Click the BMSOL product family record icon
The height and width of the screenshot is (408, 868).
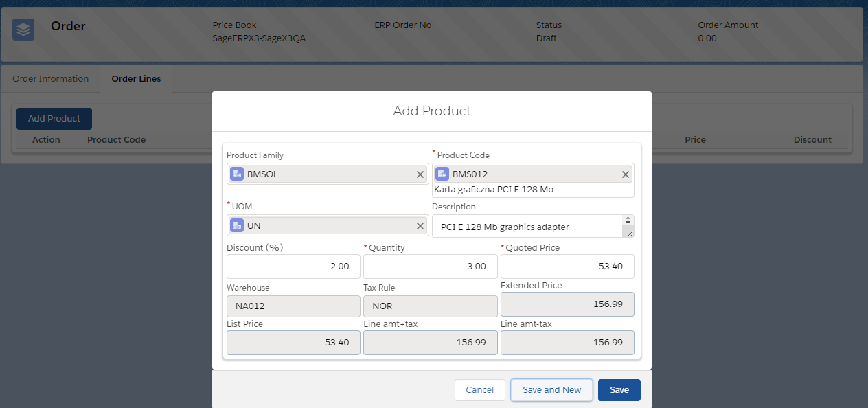pos(236,174)
